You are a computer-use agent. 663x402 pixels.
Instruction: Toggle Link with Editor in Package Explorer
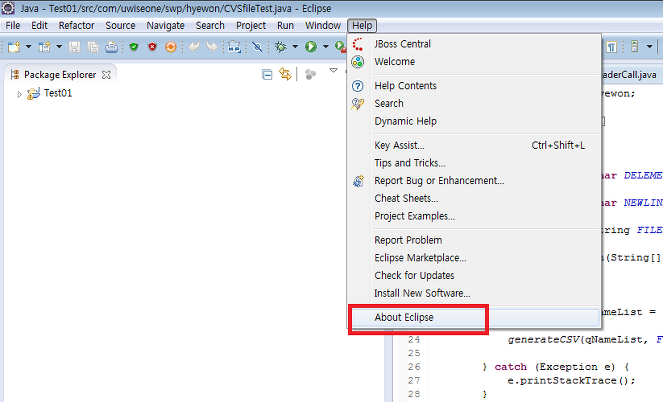pyautogui.click(x=285, y=75)
